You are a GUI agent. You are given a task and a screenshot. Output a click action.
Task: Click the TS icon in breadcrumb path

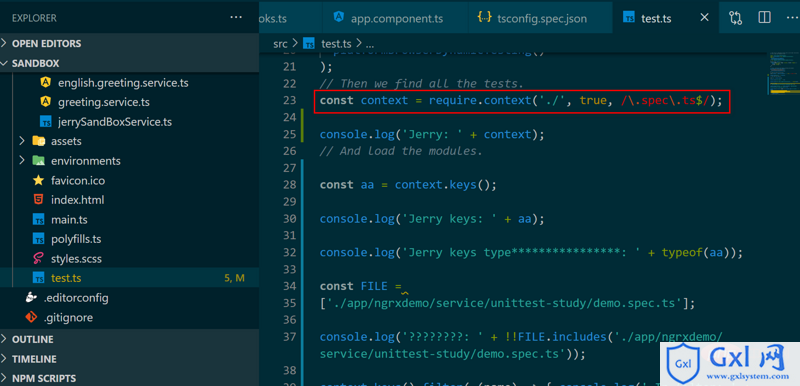pyautogui.click(x=309, y=44)
